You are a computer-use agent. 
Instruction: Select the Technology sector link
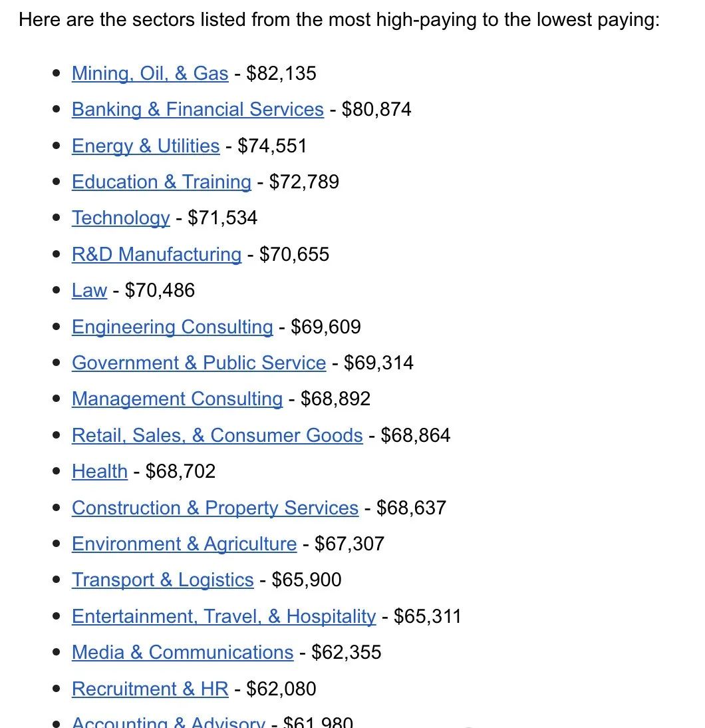(x=121, y=218)
